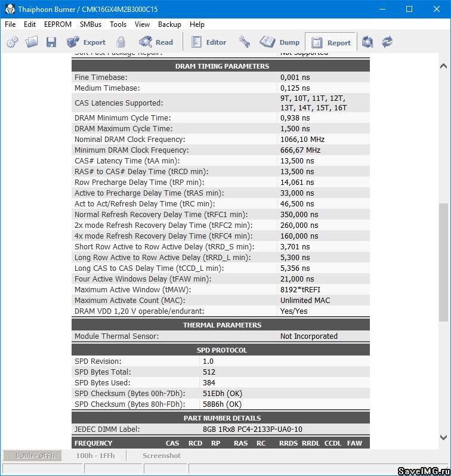
Task: Open the SMBus menu
Action: [x=91, y=24]
